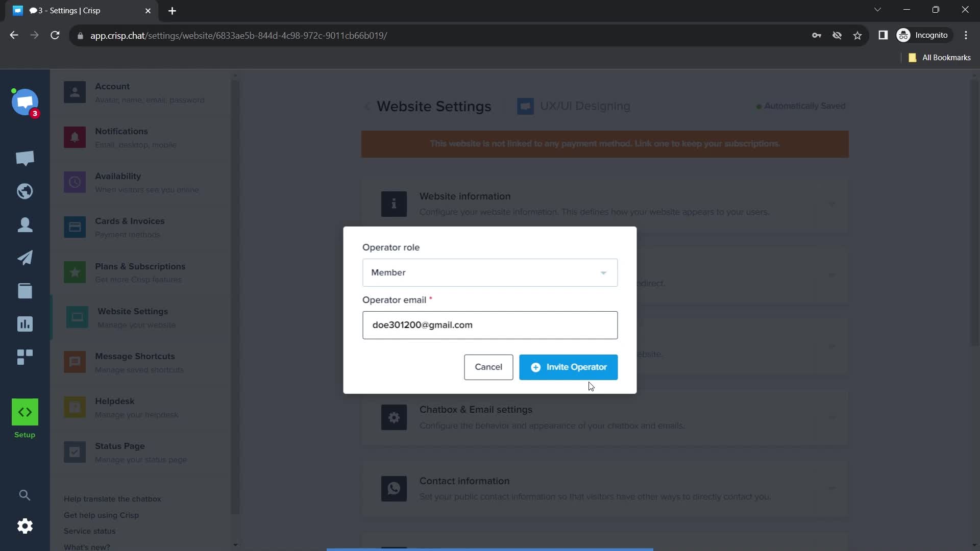This screenshot has width=980, height=551.
Task: Click the Plans & Subscriptions icon
Action: coord(75,273)
